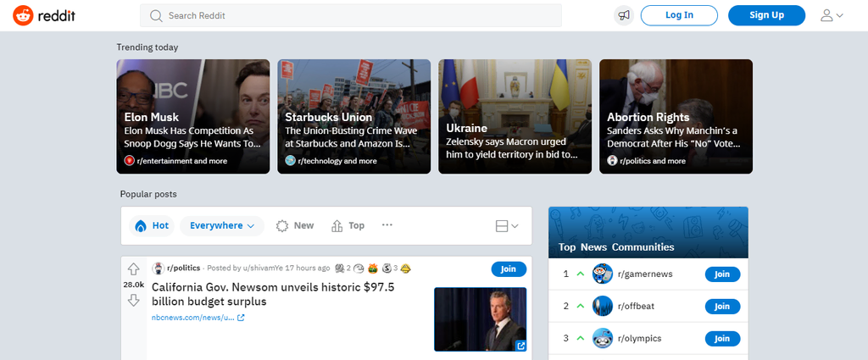
Task: Click the Hot flame icon
Action: coord(141,225)
